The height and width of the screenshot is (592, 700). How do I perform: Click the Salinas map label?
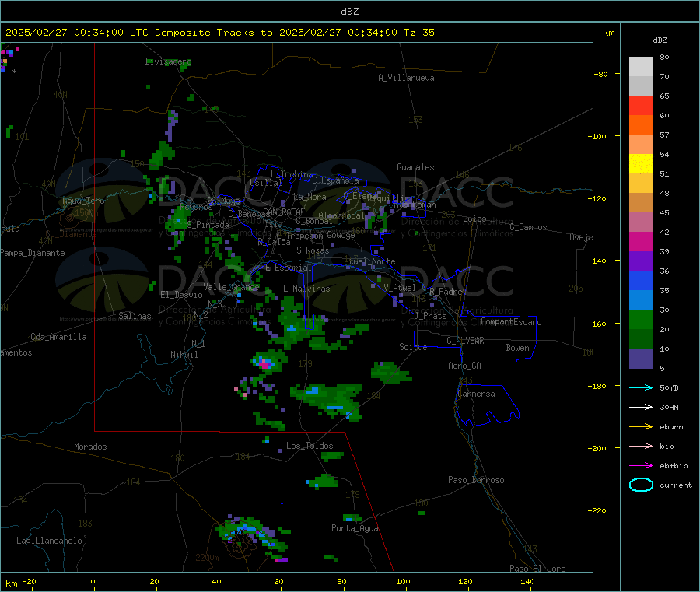[x=135, y=316]
